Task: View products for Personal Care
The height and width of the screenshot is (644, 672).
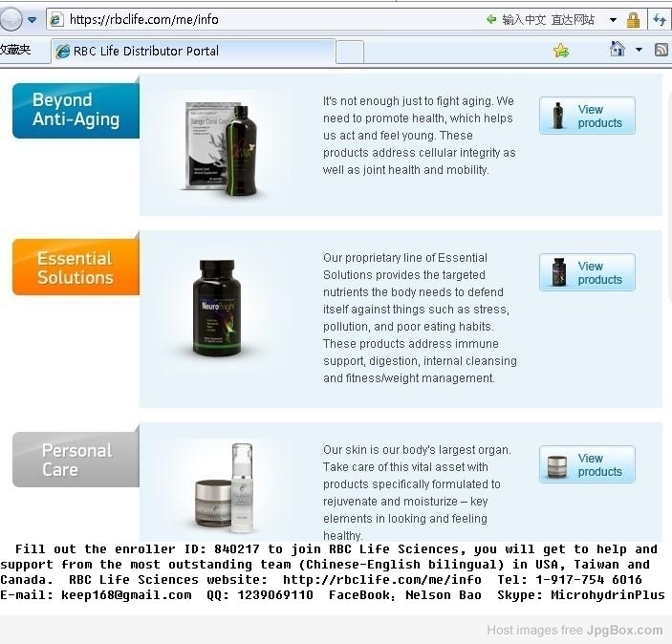Action: 587,464
